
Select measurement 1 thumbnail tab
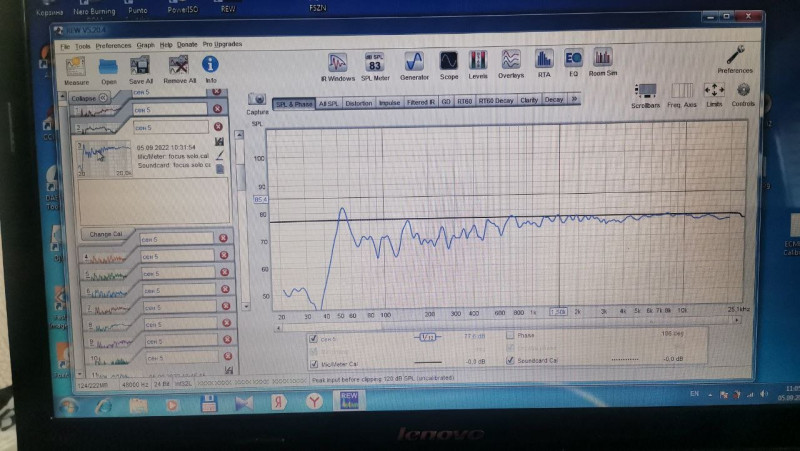pos(96,110)
